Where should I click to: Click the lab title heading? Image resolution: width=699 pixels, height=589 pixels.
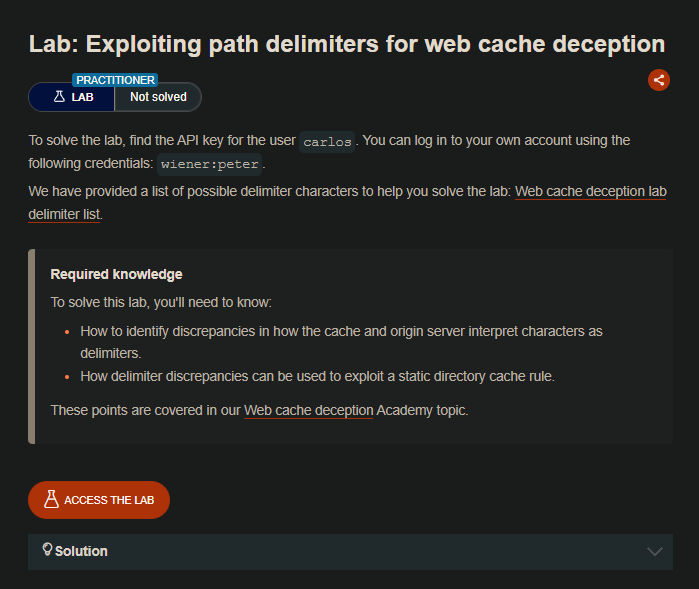tap(346, 44)
